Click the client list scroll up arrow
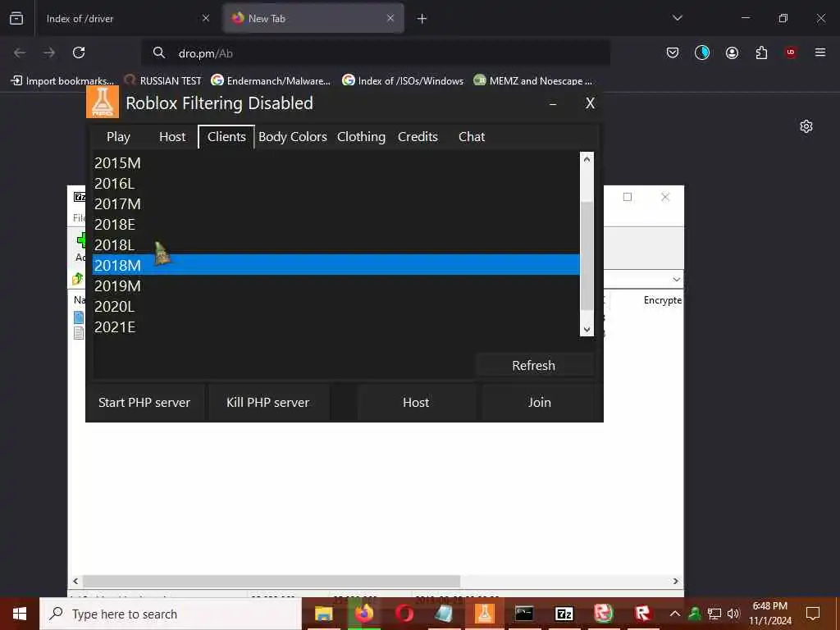This screenshot has height=630, width=840. (x=587, y=159)
